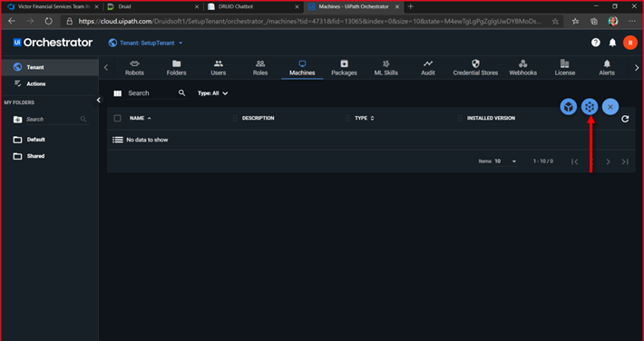This screenshot has height=341, width=644.
Task: Open the Items per page dropdown
Action: 505,161
